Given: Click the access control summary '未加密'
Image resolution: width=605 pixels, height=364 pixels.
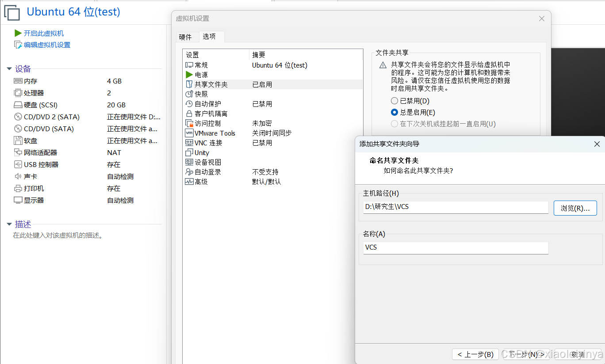Looking at the screenshot, I should point(262,124).
